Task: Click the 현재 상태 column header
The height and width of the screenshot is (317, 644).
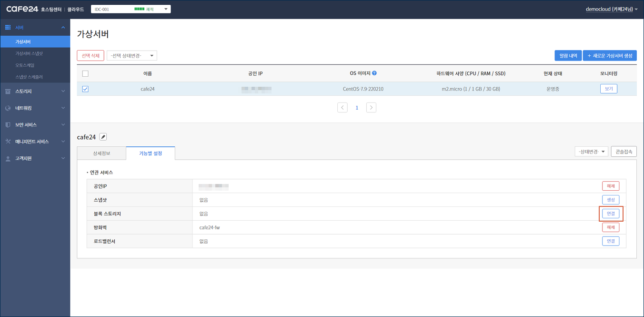Action: click(x=553, y=73)
